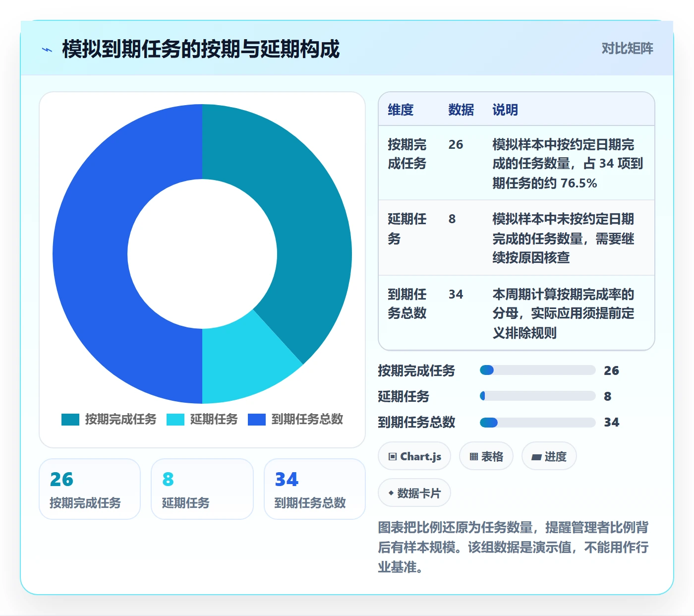The height and width of the screenshot is (616, 694).
Task: Click value 34 beside 到期任务总数 progress bar
Action: tap(612, 423)
